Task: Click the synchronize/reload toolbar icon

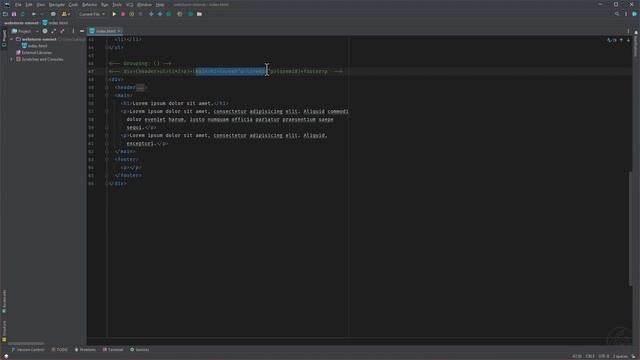Action: 23,14
